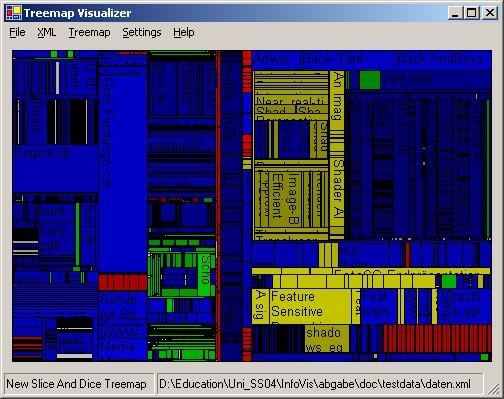
Task: Maximize the Treemap Visualizer window
Action: 472,13
